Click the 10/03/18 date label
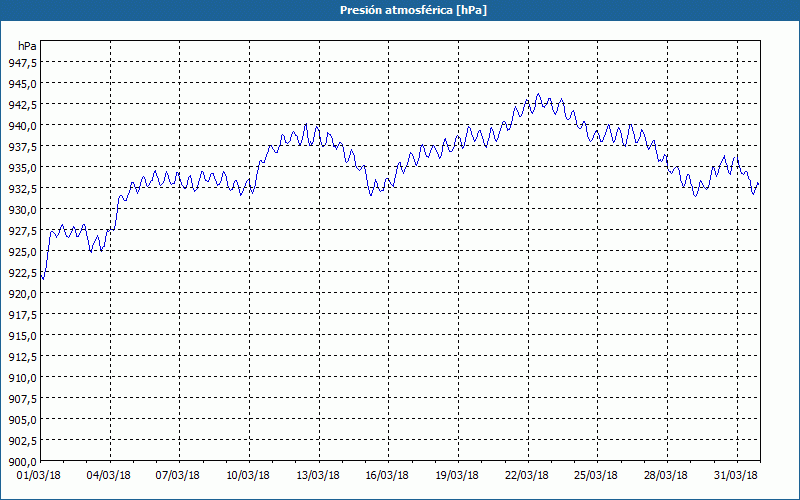The width and height of the screenshot is (800, 500). (x=248, y=475)
